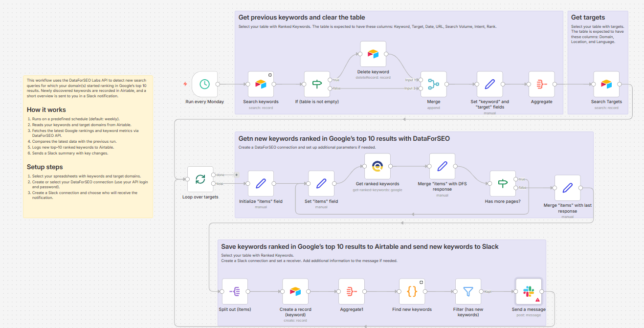Open the Delete keyword Airtable node
The height and width of the screenshot is (328, 644).
[373, 54]
